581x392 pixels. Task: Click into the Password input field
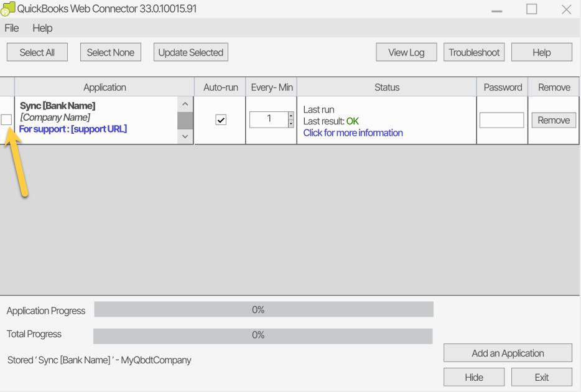pyautogui.click(x=501, y=120)
